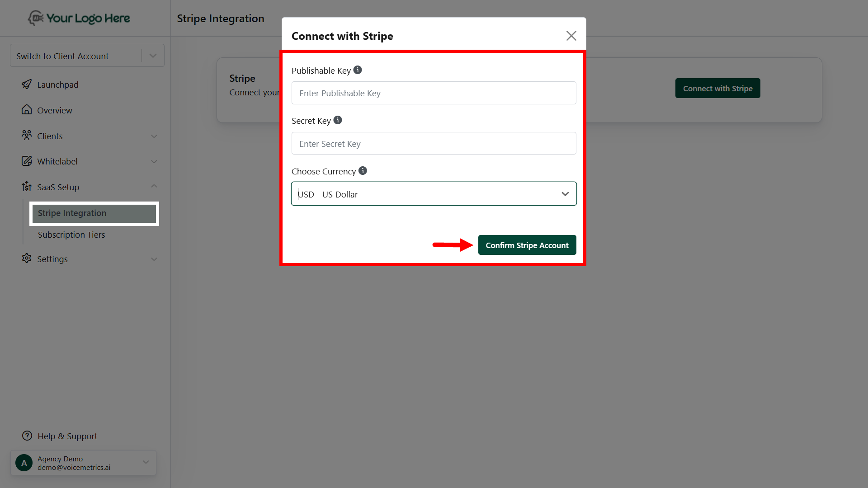The height and width of the screenshot is (488, 868).
Task: Click the Whitelabel edit icon
Action: (27, 161)
